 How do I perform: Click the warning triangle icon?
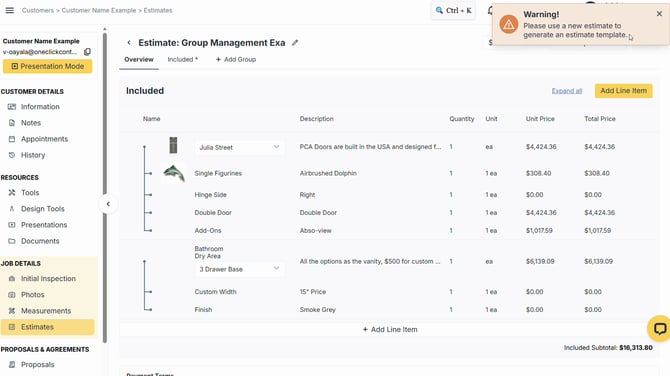tap(508, 24)
